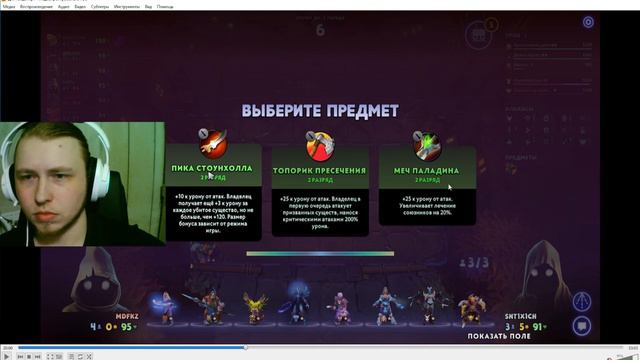Viewport: 640px width, 360px height.
Task: Click the Меч Паладина description text
Action: (427, 206)
